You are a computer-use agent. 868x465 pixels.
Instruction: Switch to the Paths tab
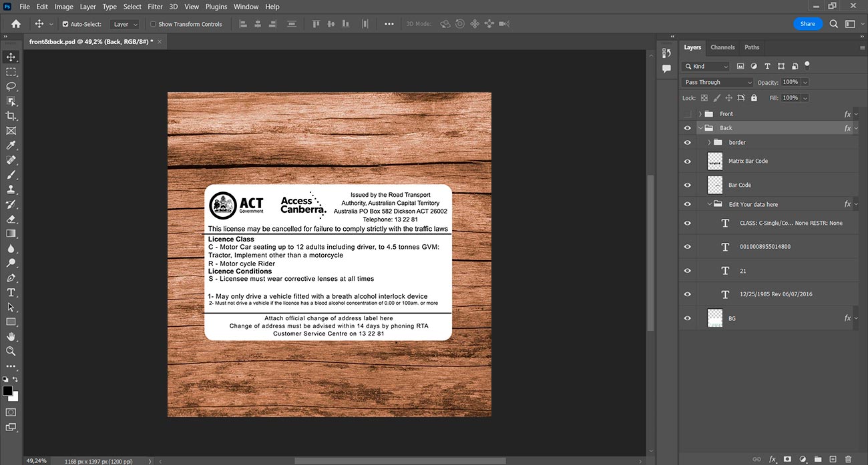[752, 47]
